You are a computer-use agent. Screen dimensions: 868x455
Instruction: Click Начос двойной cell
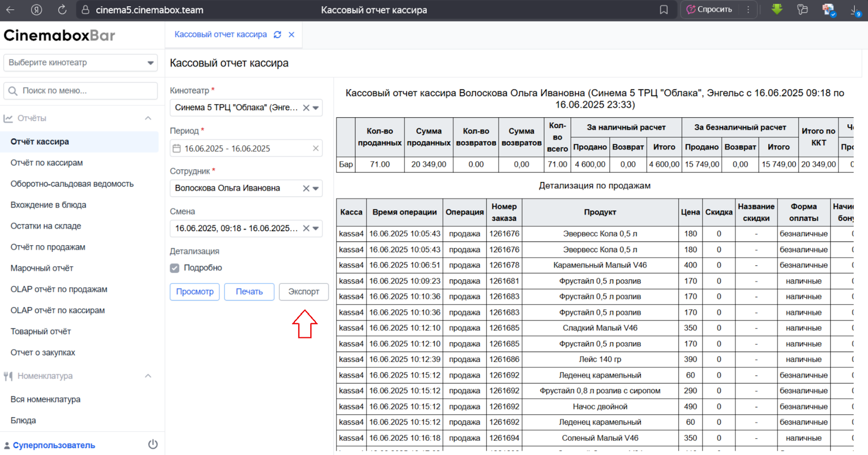(x=600, y=407)
